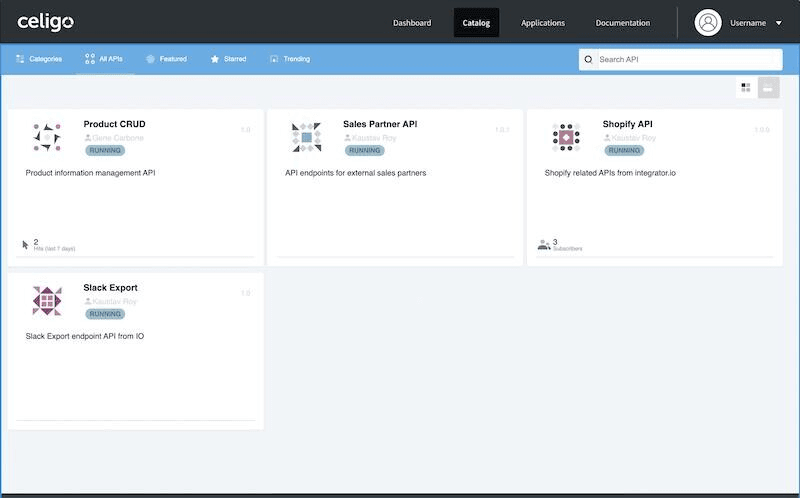Go to Dashboard in top navigation

pyautogui.click(x=412, y=23)
